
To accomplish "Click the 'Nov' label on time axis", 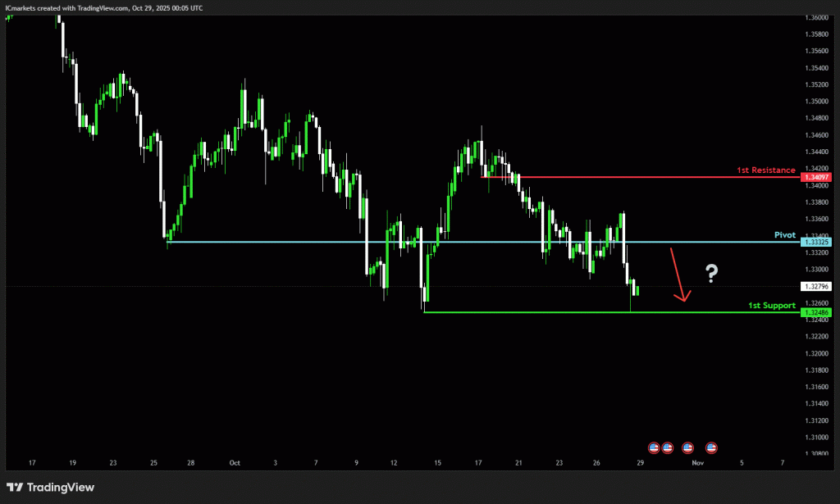I will [697, 463].
